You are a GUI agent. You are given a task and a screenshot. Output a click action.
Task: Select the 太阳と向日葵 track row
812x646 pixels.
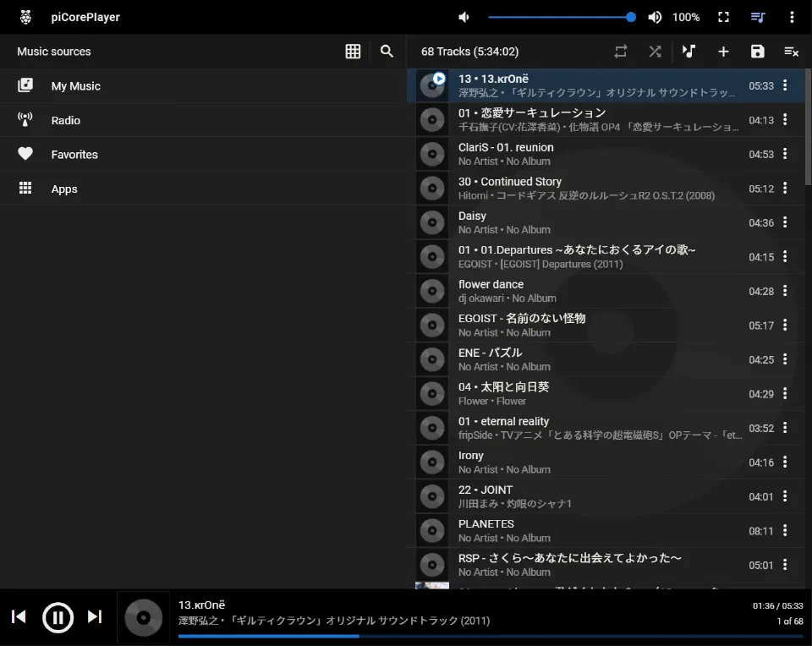click(x=606, y=394)
